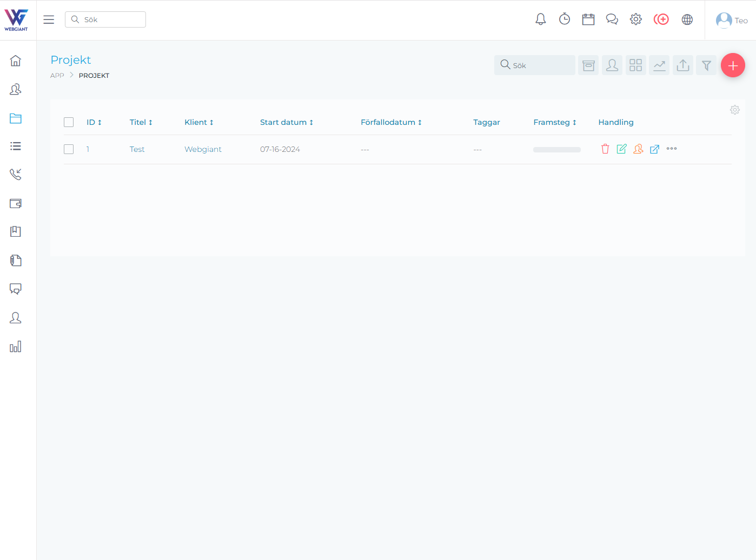Sort table by Titel column
This screenshot has width=756, height=560.
tap(141, 122)
